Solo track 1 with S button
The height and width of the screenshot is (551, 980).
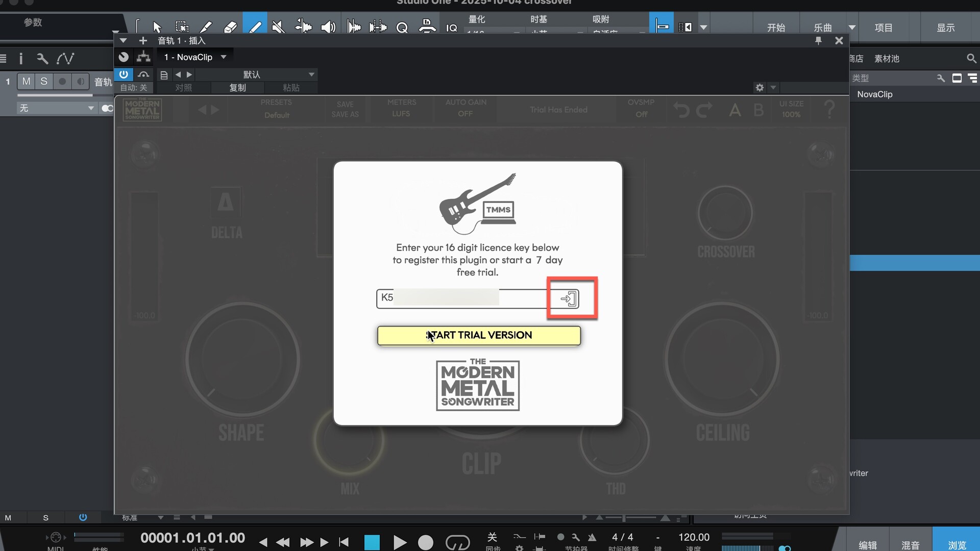44,82
